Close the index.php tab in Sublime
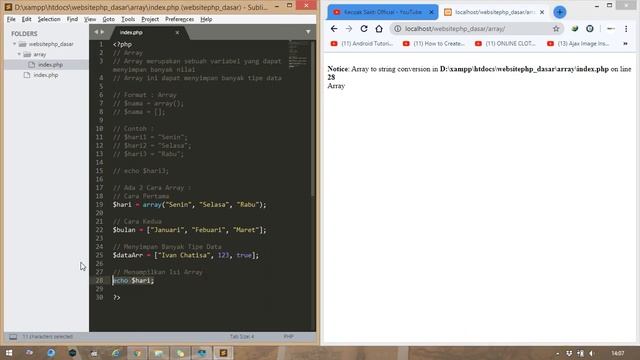640x360 pixels. coord(177,32)
